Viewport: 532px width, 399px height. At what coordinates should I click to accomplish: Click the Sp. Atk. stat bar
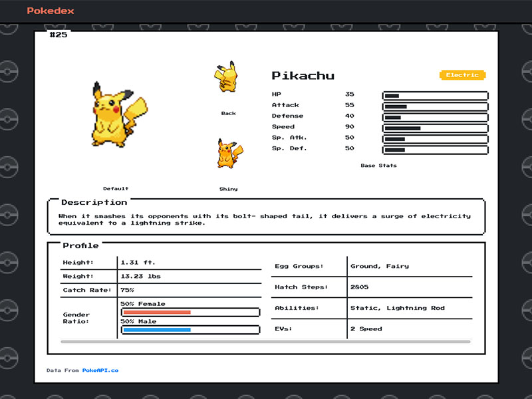[436, 139]
